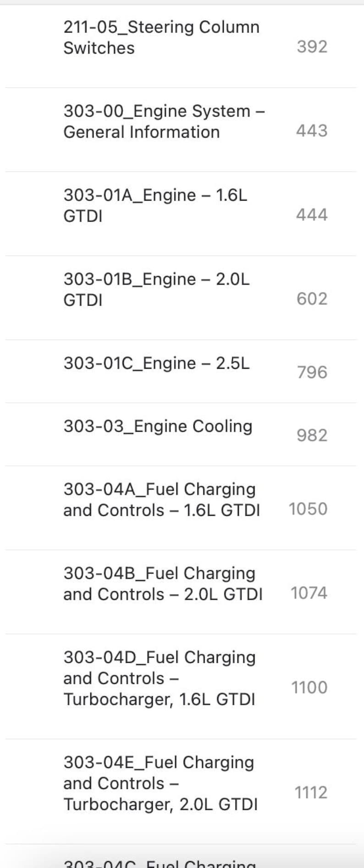Click page number 982 beside Engine Cooling

pos(313,435)
